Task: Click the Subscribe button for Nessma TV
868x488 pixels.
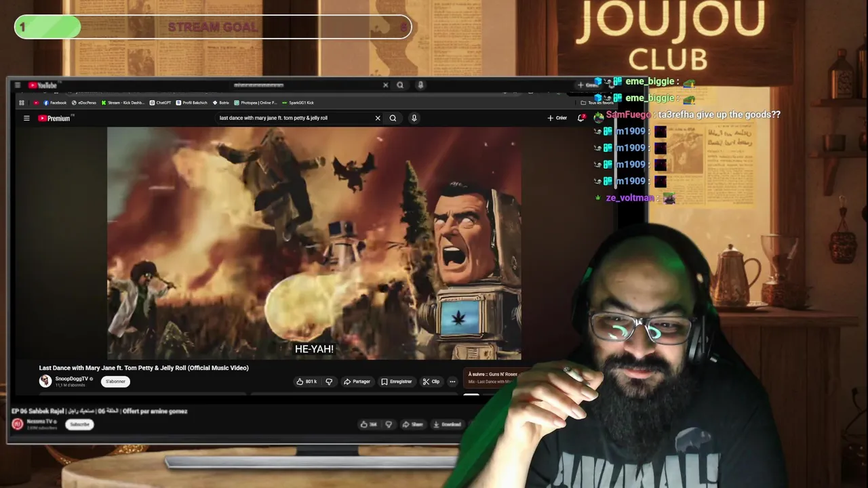Action: [x=79, y=424]
